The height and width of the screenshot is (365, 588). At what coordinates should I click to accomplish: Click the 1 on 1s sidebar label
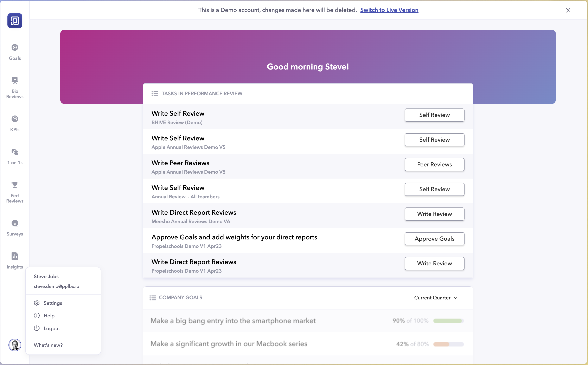(15, 163)
